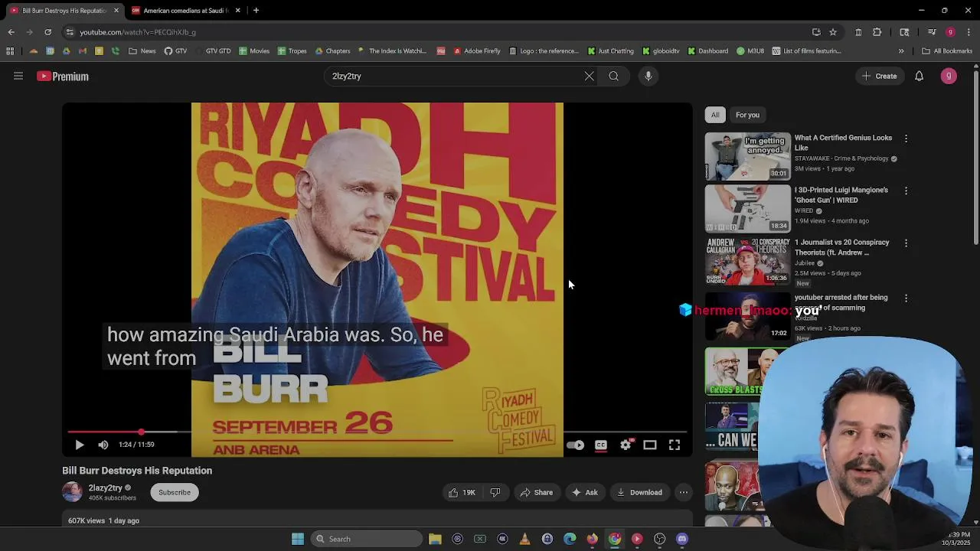Open the 2lzy2try channel name link
Viewport: 980px width, 551px height.
point(105,487)
